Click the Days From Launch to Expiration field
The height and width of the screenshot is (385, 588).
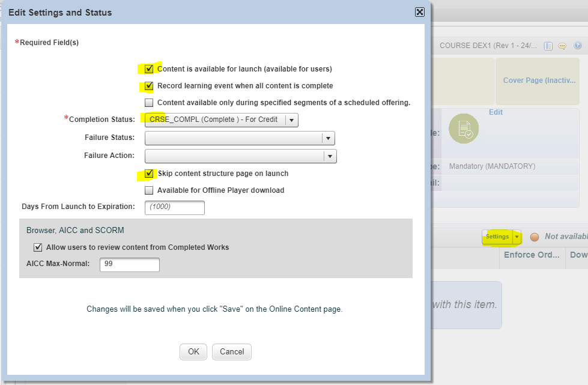pos(175,207)
